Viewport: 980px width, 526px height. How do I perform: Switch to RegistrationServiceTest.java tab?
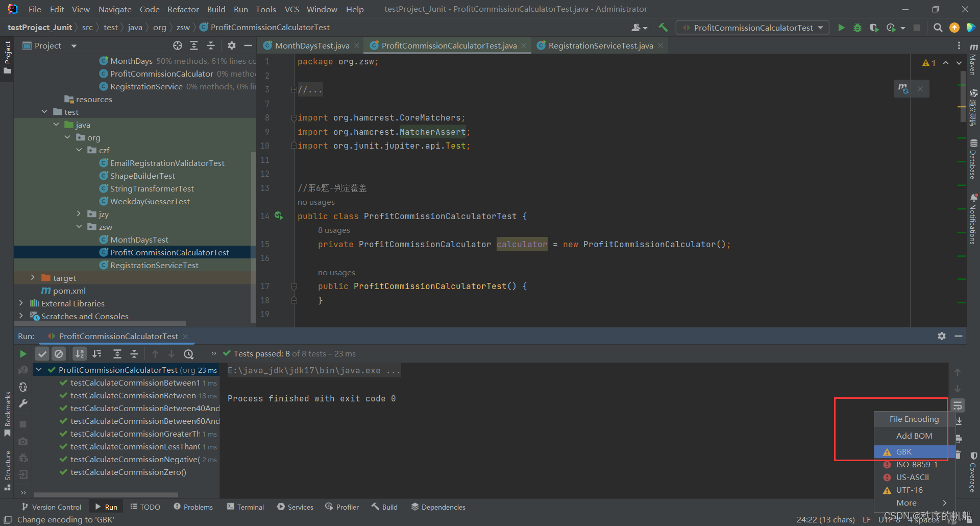pos(601,45)
